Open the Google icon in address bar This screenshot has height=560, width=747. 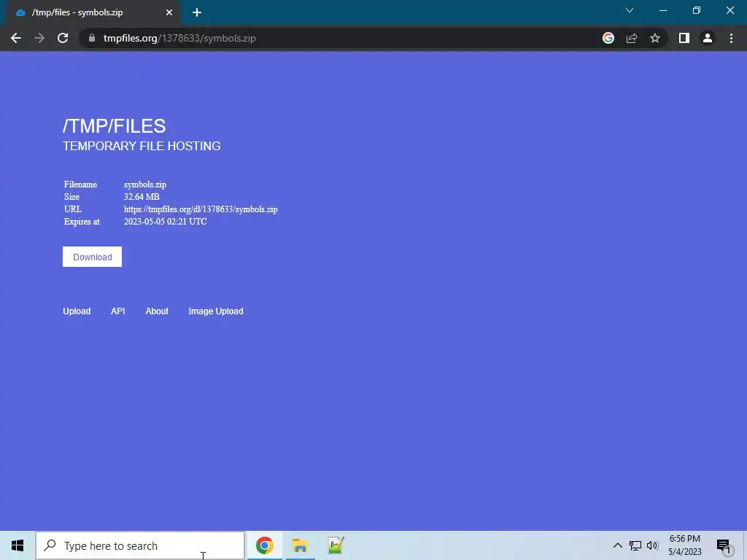(x=608, y=38)
